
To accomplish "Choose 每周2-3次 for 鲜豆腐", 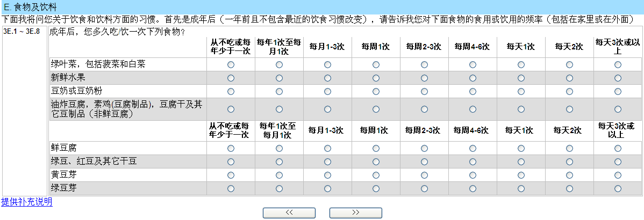I will point(424,148).
